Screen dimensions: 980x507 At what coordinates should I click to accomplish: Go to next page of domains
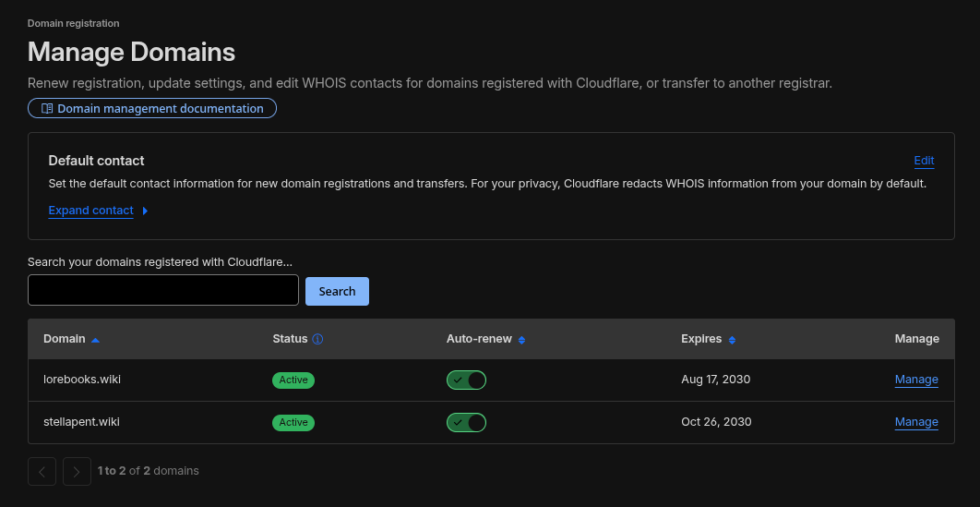coord(77,471)
